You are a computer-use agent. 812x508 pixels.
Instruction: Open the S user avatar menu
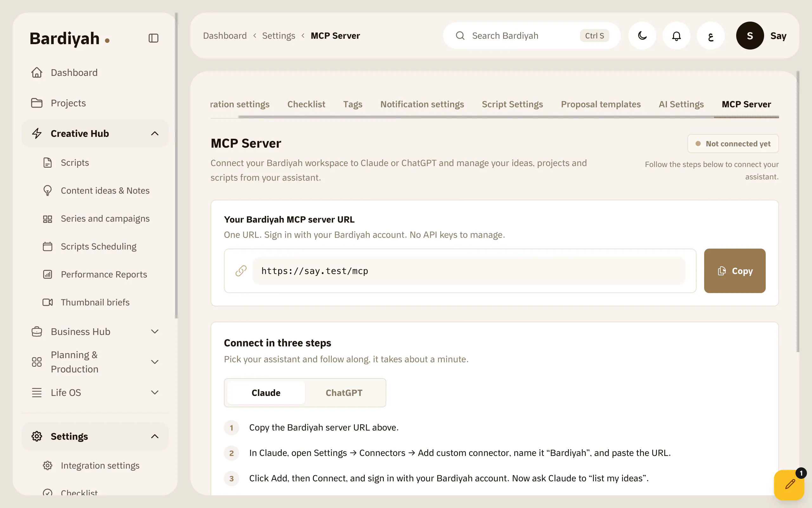pos(750,36)
